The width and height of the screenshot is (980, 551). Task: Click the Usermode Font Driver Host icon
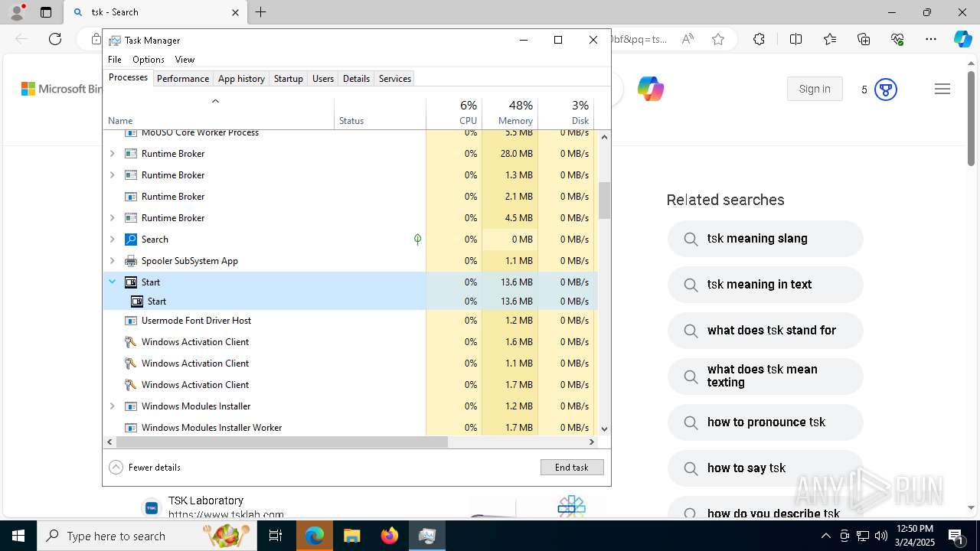coord(131,321)
